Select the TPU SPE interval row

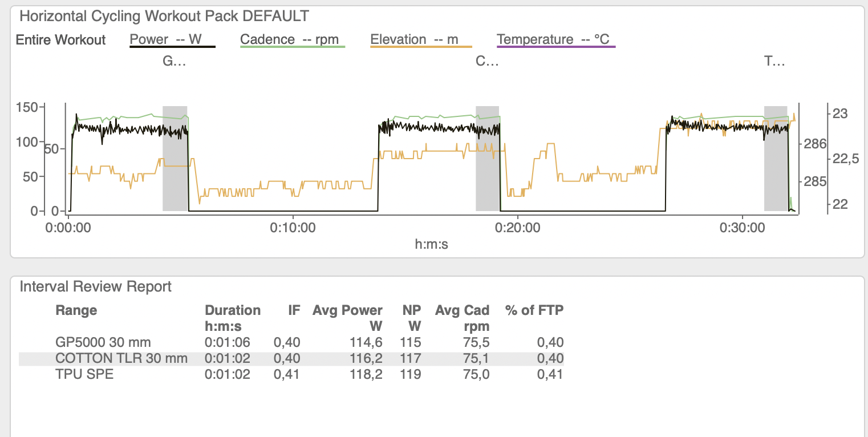291,375
